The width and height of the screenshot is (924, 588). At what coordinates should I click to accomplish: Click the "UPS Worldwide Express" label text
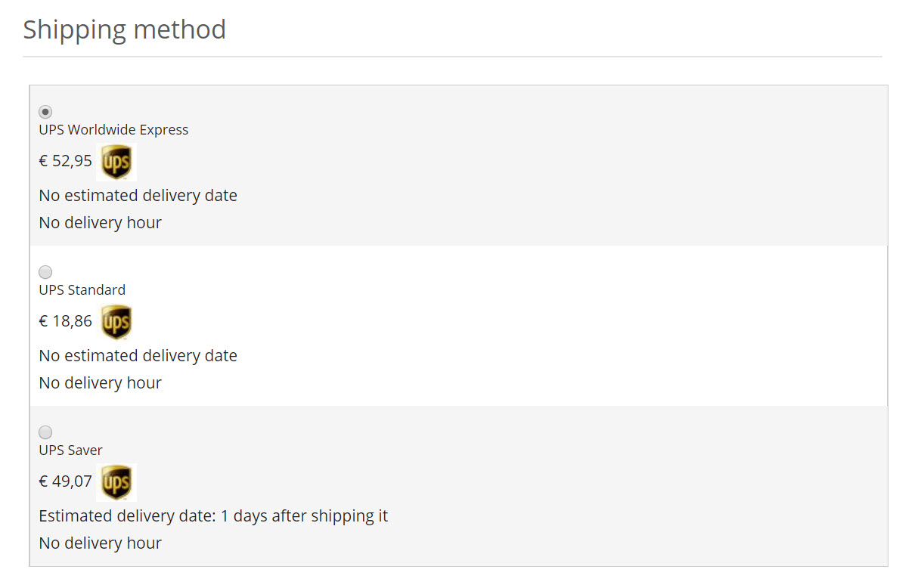pos(113,130)
